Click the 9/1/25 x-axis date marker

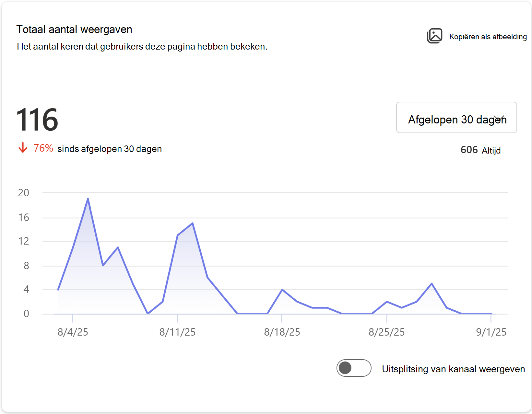(491, 332)
